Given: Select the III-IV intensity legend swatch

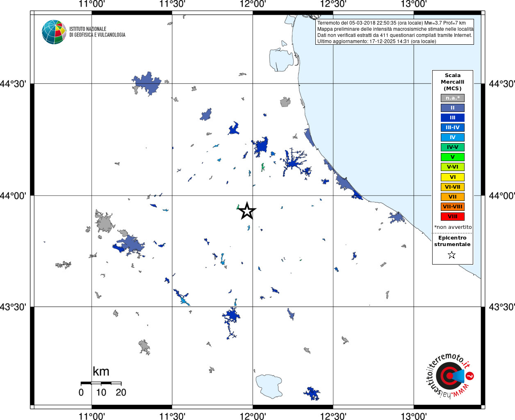Looking at the screenshot, I should click(x=453, y=128).
